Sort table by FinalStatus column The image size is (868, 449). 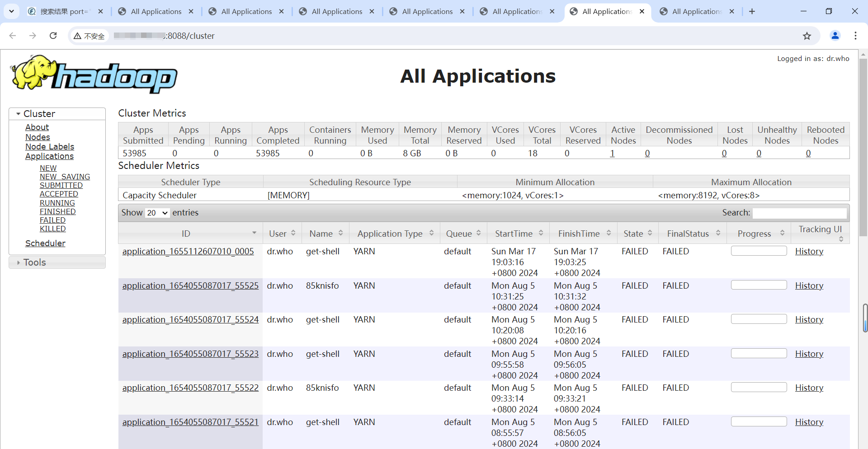pos(693,234)
